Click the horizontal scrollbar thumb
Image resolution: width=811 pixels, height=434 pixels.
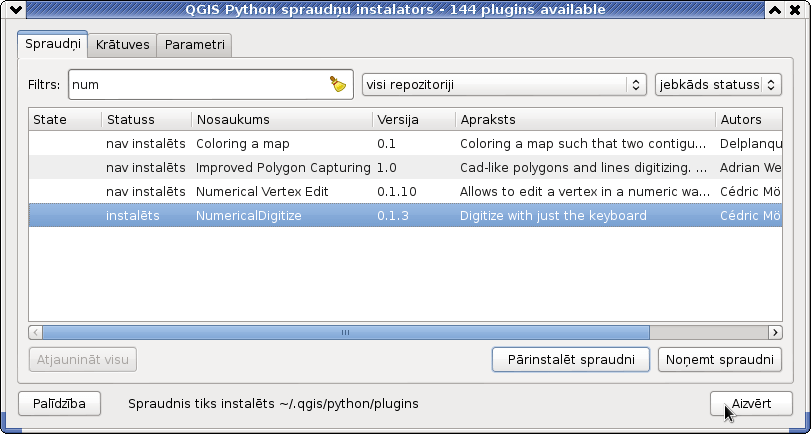click(x=346, y=332)
